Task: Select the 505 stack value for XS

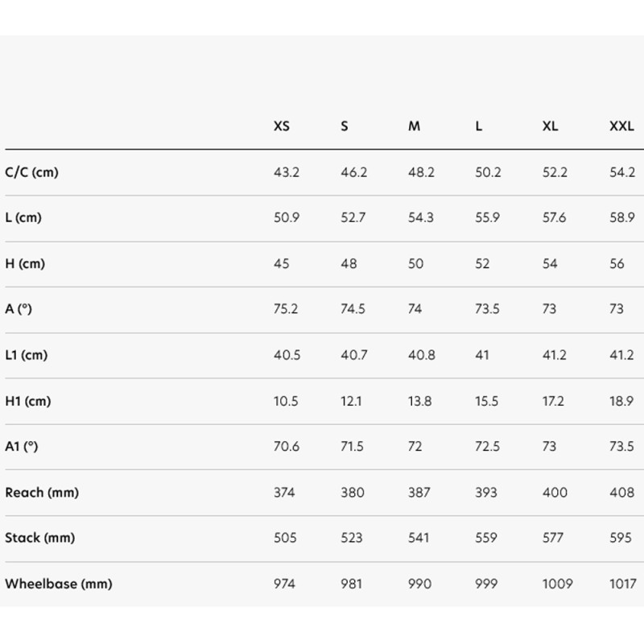Action: point(285,538)
